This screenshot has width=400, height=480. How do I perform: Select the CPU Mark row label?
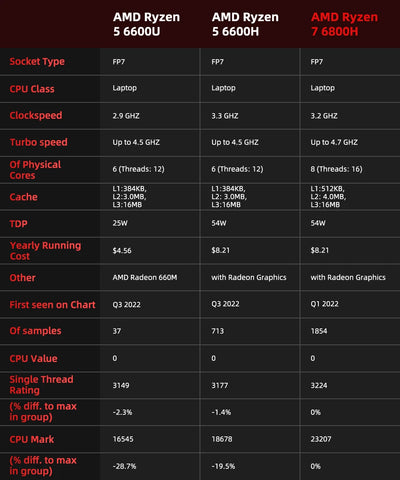pyautogui.click(x=32, y=439)
